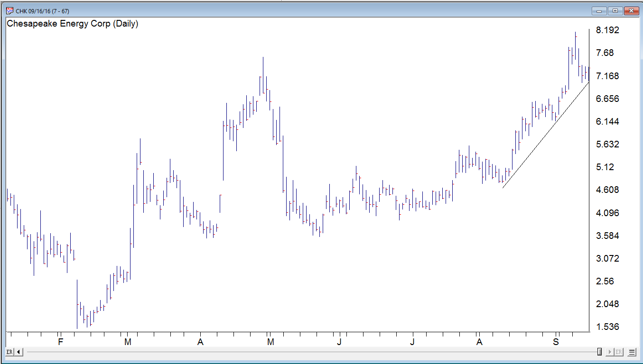The height and width of the screenshot is (364, 643).
Task: Click the 2.56 price axis label
Action: point(605,281)
